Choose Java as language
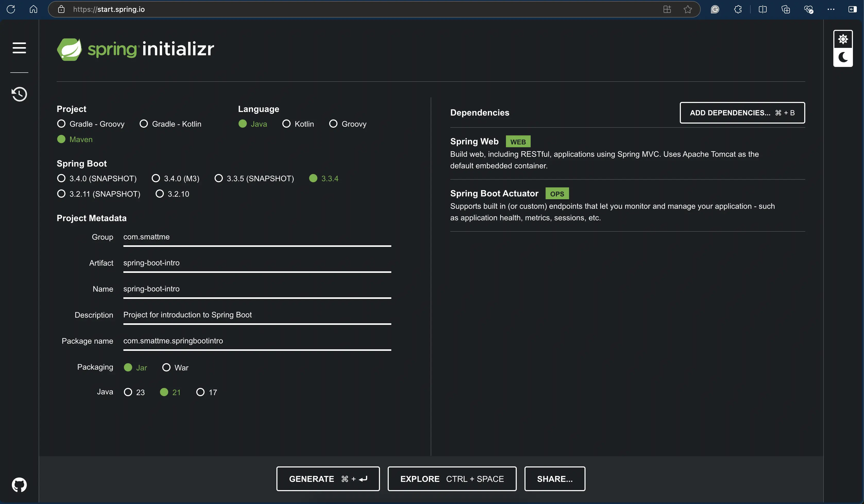Screen dimensions: 864x504 tap(253, 124)
